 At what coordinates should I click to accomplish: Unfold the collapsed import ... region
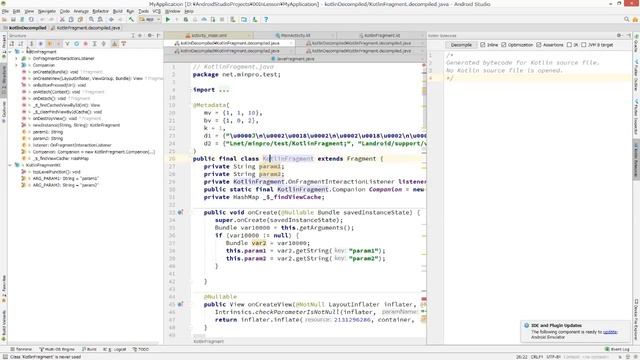point(224,90)
